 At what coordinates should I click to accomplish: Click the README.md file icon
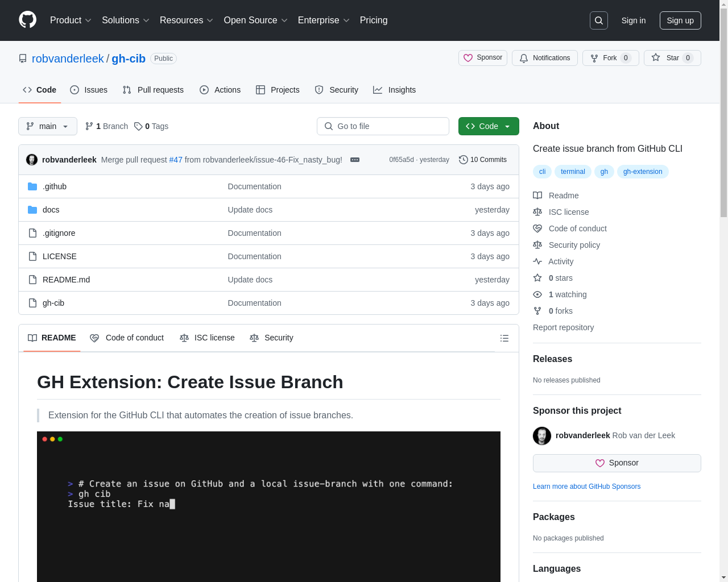32,280
